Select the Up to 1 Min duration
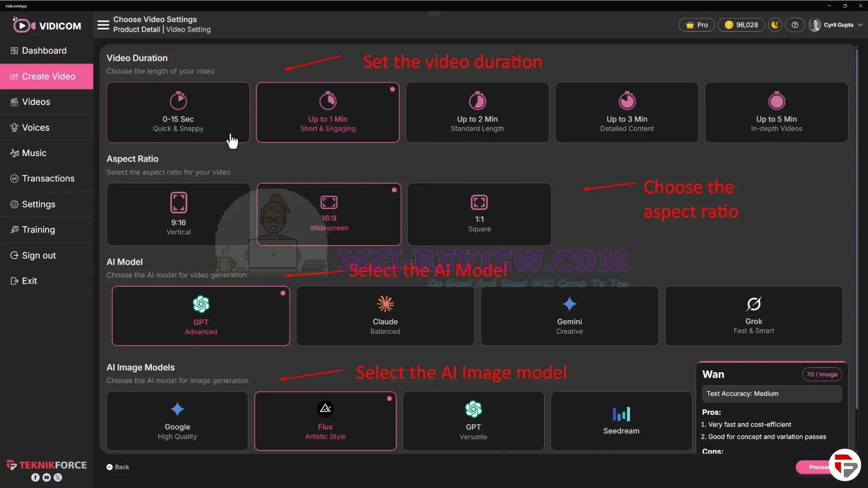 pos(328,112)
